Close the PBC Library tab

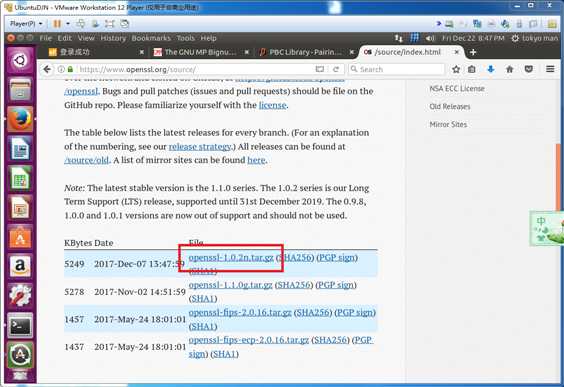(x=351, y=53)
